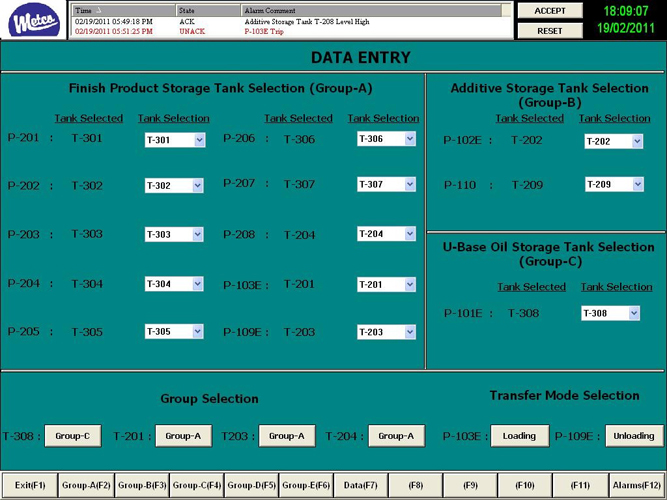Toggle the T-201 Group-A button

[x=183, y=436]
